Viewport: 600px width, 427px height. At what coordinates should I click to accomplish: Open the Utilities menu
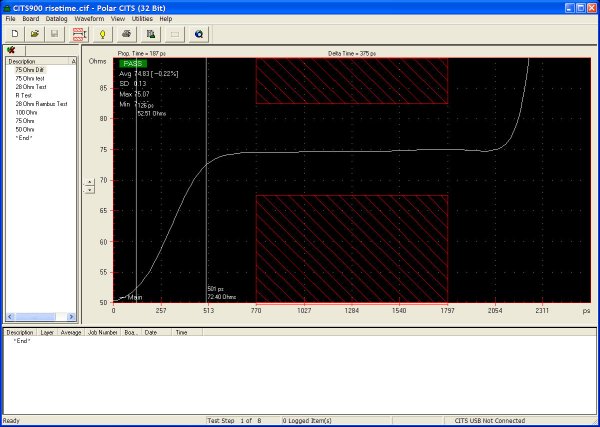point(142,18)
